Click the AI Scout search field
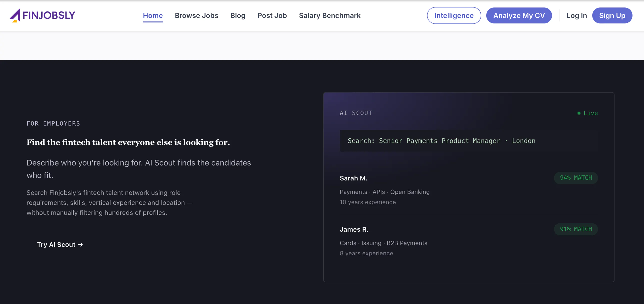Screen dimensions: 644x304 click(x=468, y=141)
